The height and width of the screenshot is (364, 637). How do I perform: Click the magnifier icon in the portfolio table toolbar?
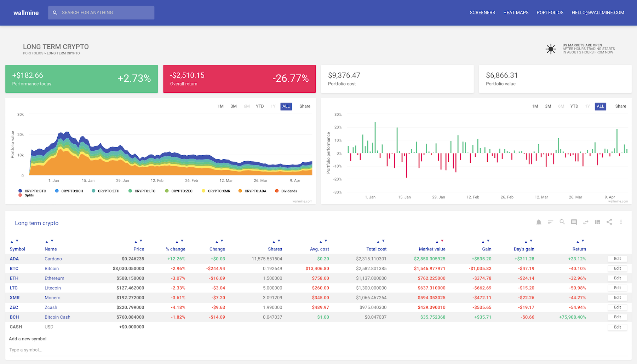562,222
